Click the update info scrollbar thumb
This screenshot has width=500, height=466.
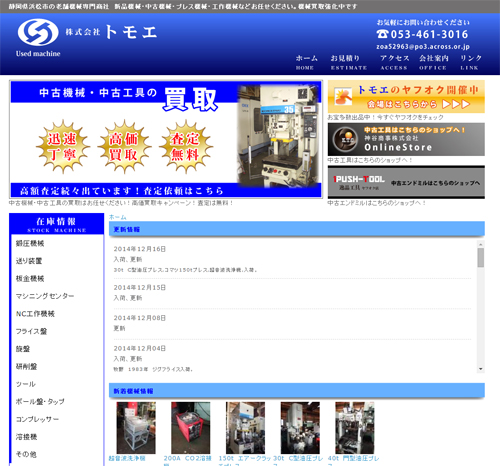(480, 258)
